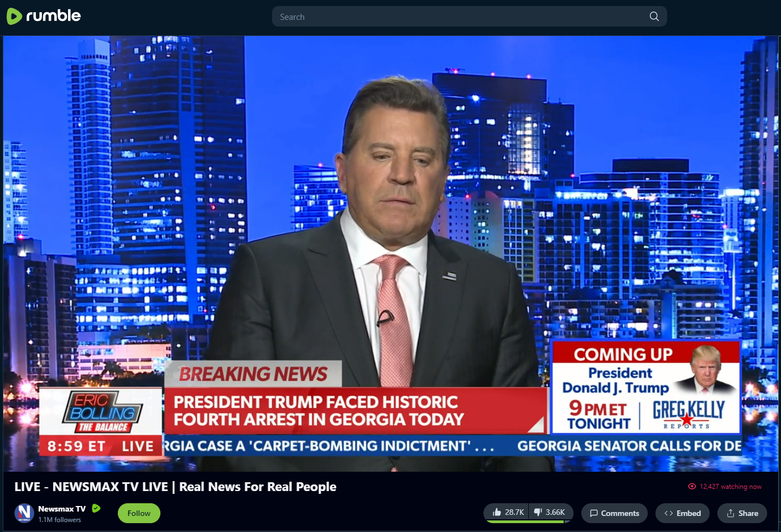Click the live video player area
The height and width of the screenshot is (532, 781).
coord(390,254)
